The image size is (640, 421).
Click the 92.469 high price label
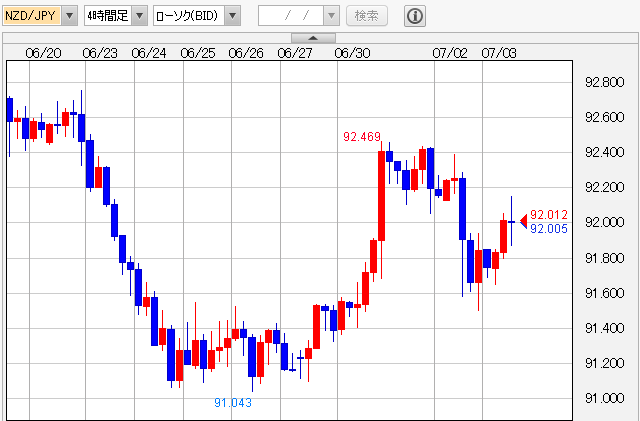point(362,136)
